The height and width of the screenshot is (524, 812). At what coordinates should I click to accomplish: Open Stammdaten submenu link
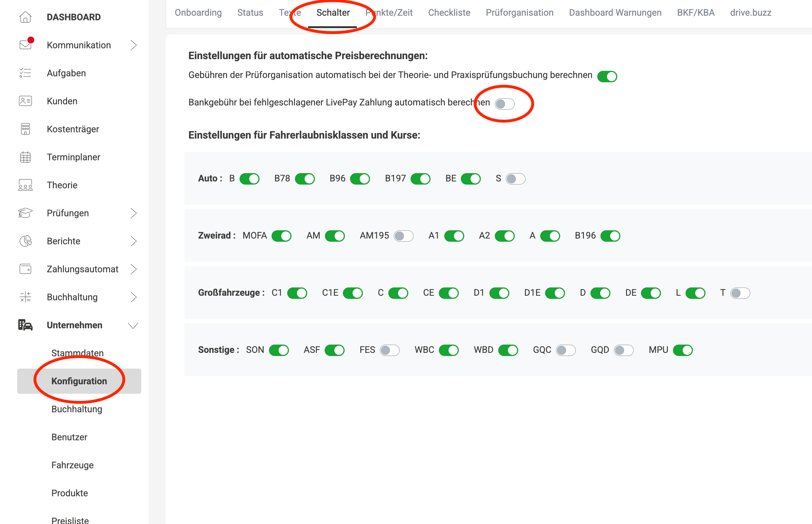[x=77, y=353]
